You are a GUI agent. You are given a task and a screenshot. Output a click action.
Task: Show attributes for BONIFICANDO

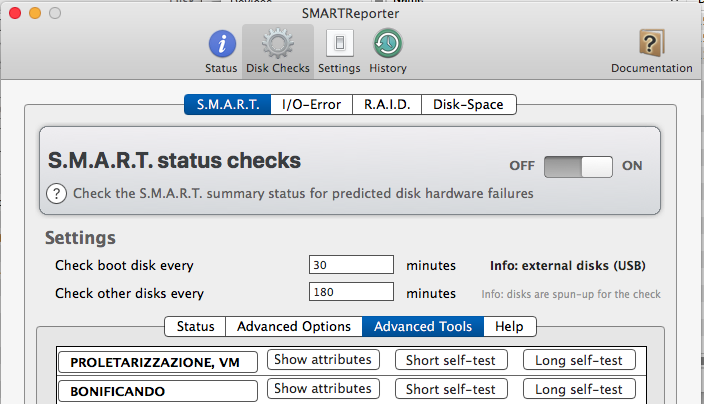[323, 388]
